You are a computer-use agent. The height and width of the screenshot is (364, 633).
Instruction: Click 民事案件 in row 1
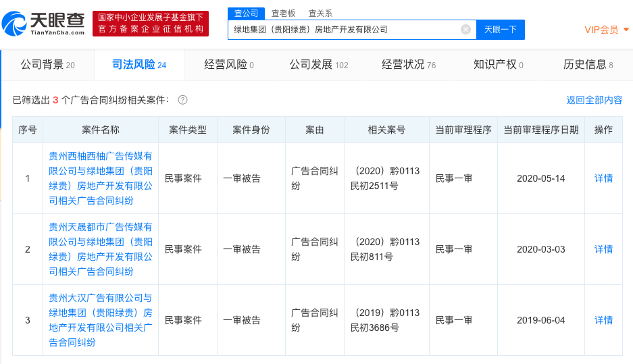[x=183, y=178]
